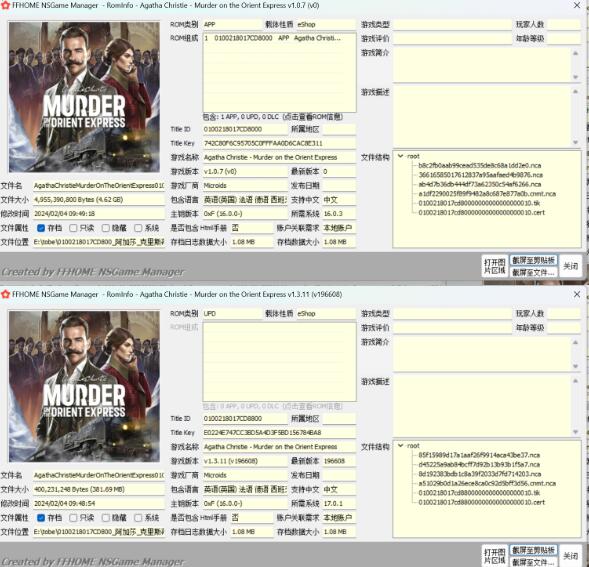Toggle the 系统 checkbox in the lower window
This screenshot has height=567, width=589.
[138, 518]
